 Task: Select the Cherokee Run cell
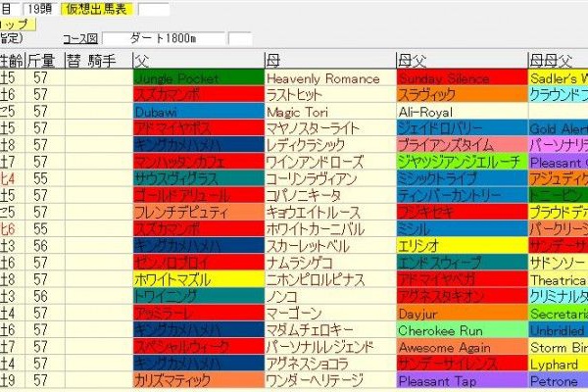pos(461,330)
